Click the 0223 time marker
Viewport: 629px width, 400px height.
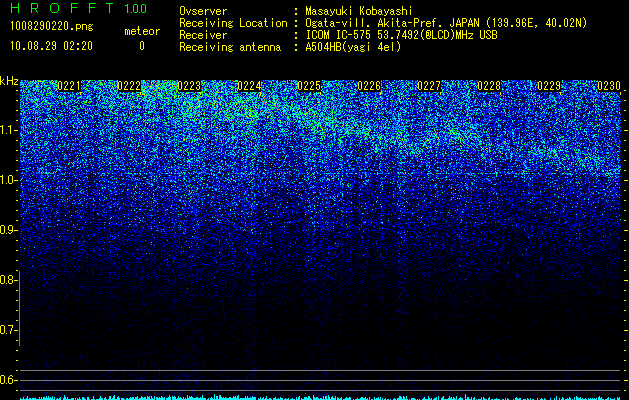tap(189, 86)
